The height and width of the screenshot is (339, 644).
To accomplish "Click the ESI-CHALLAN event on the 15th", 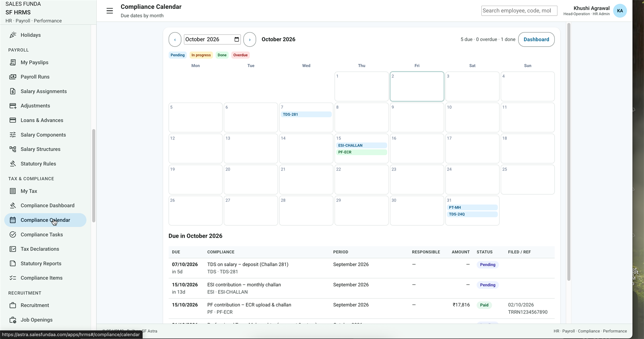I will tap(361, 145).
